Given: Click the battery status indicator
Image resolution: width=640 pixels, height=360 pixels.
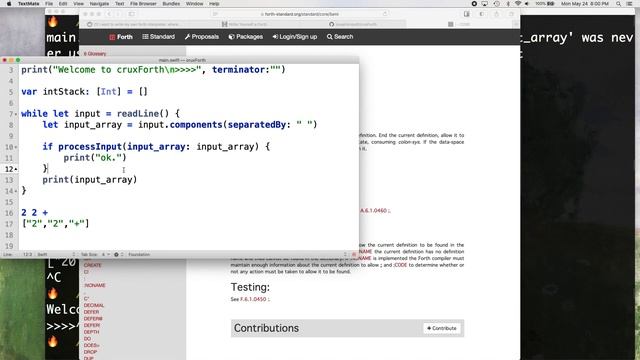Looking at the screenshot, I should [x=545, y=4].
